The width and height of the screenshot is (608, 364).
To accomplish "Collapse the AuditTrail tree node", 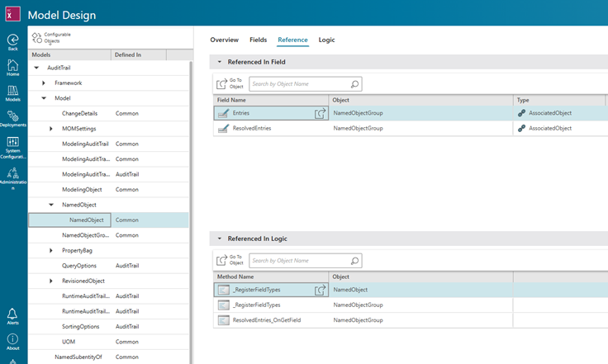I will [x=36, y=68].
